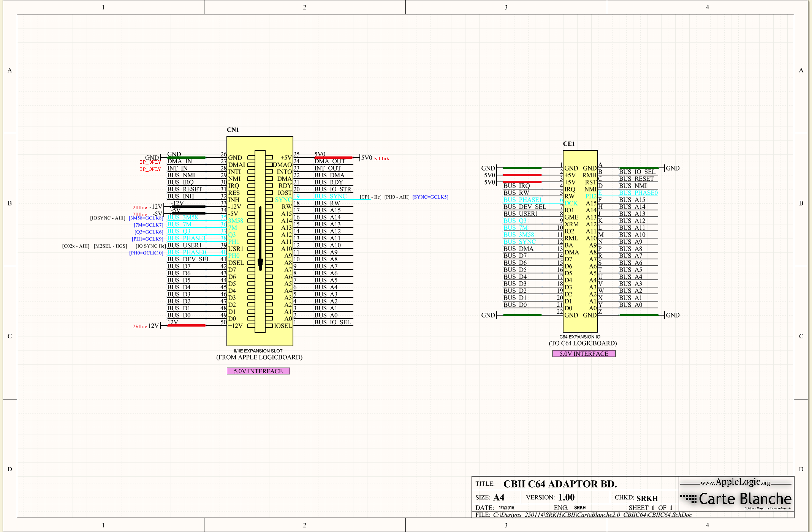Select the pink 5.0V INTERFACE box under CN1
812x532 pixels.
click(x=258, y=371)
